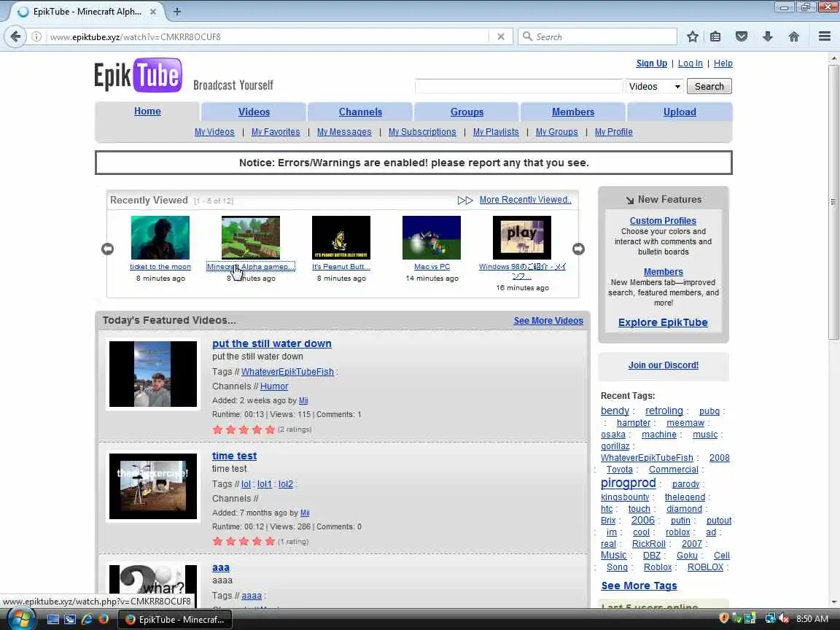Image resolution: width=840 pixels, height=630 pixels.
Task: Open Internet Explorer from quick launch
Action: [86, 619]
